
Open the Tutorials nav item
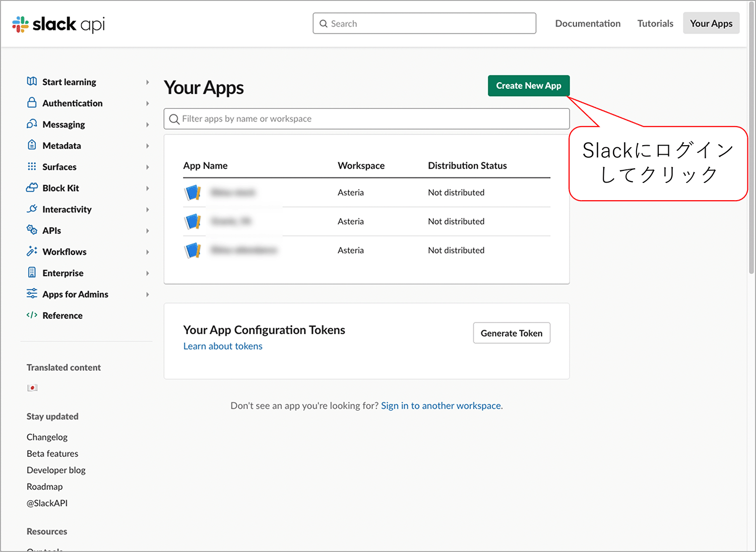655,24
